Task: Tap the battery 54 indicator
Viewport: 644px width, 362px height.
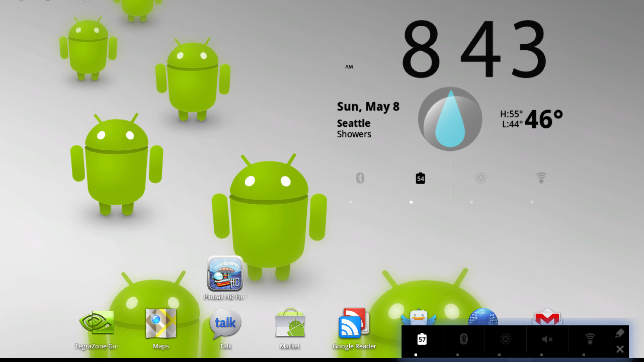Action: 420,179
